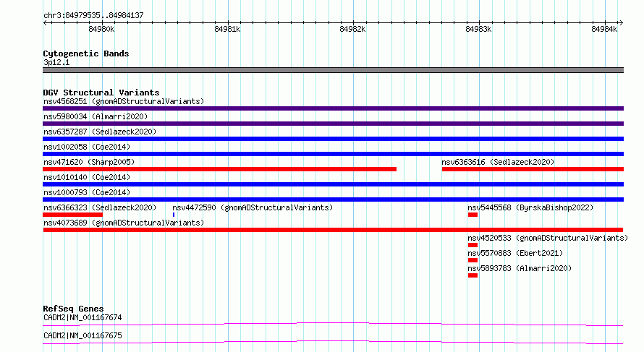
Task: Click the small red bar of nsv5893783
Action: (473, 275)
